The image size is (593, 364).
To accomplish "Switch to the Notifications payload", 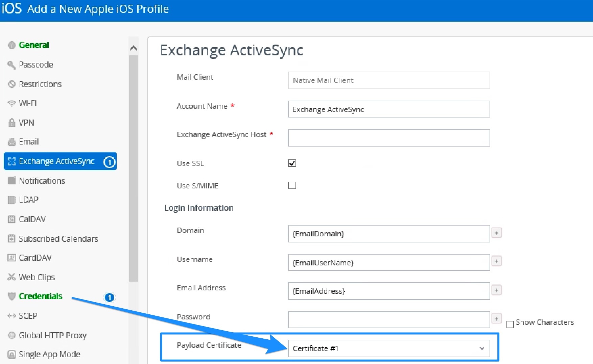I will pos(42,181).
